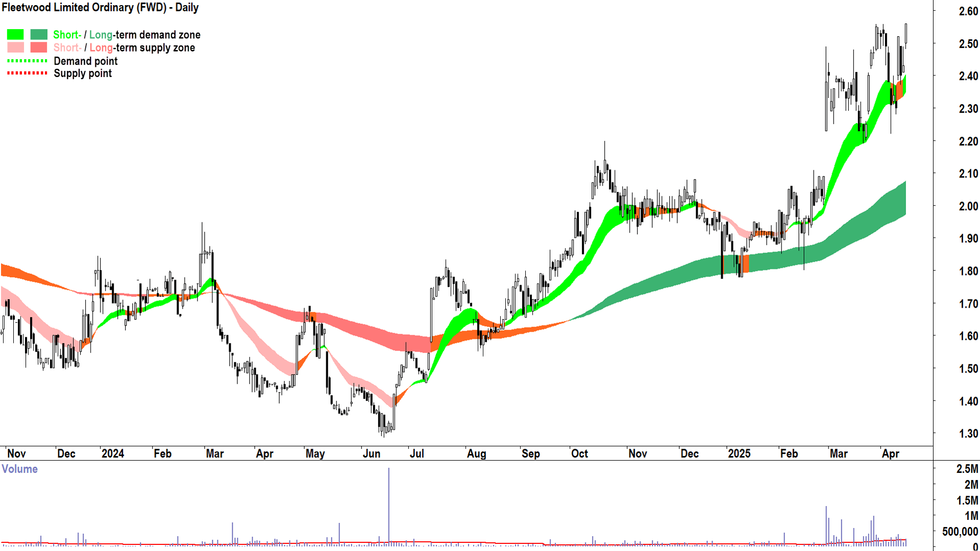
Task: Click the short-term demand zone green swatch
Action: click(15, 35)
